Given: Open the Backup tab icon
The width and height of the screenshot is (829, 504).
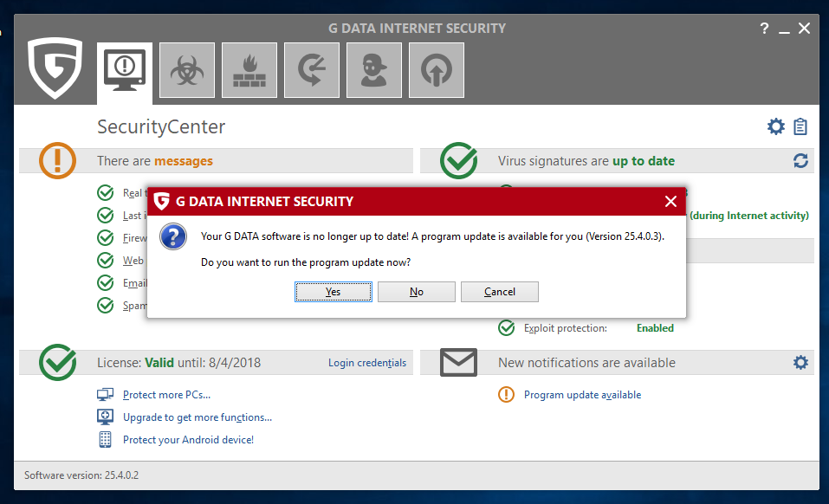Looking at the screenshot, I should (x=312, y=71).
